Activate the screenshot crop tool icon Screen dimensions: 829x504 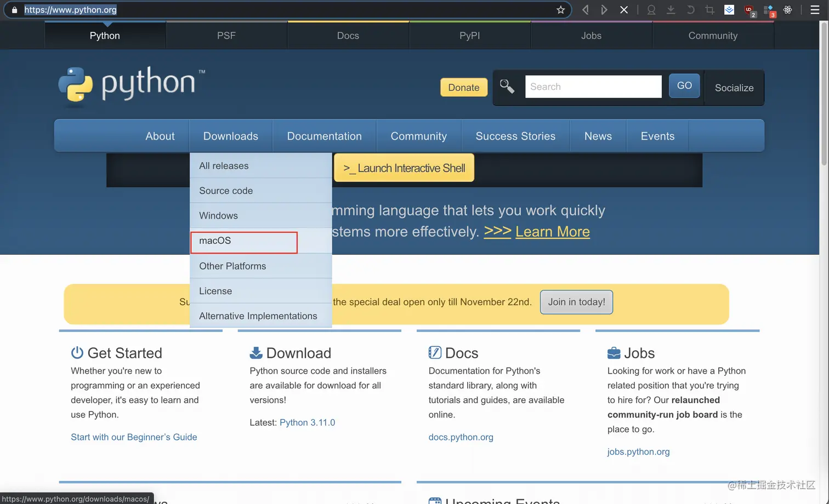(710, 10)
